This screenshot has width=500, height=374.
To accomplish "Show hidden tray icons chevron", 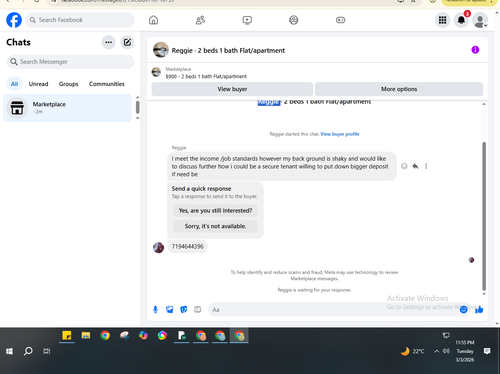I will click(436, 351).
